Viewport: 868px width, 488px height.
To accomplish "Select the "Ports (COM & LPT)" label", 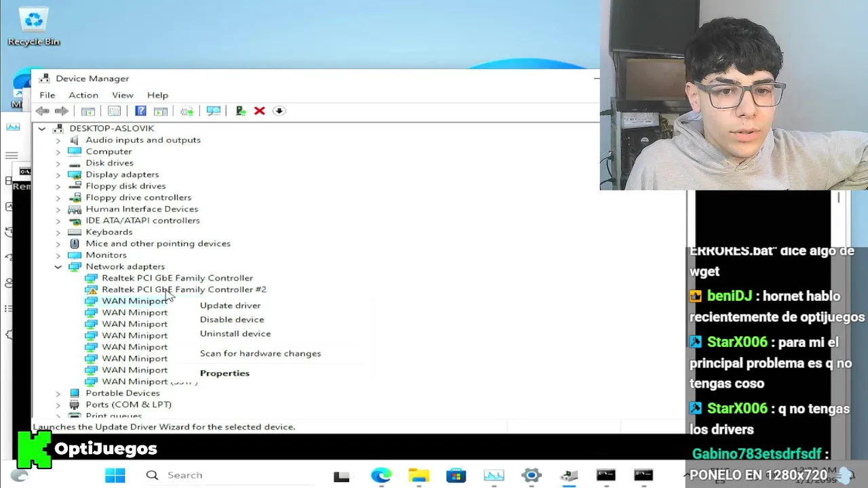I will pyautogui.click(x=128, y=405).
